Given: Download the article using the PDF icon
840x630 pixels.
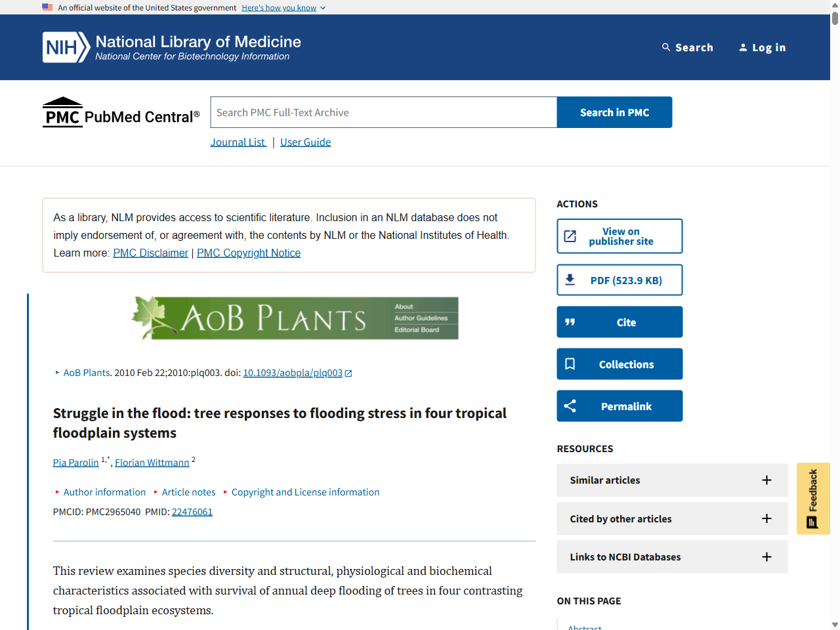Looking at the screenshot, I should (x=570, y=279).
